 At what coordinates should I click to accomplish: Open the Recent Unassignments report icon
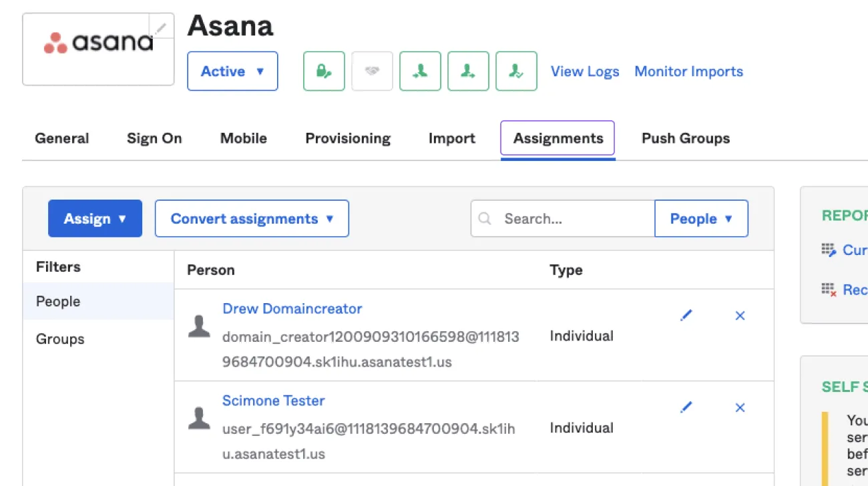click(x=829, y=290)
